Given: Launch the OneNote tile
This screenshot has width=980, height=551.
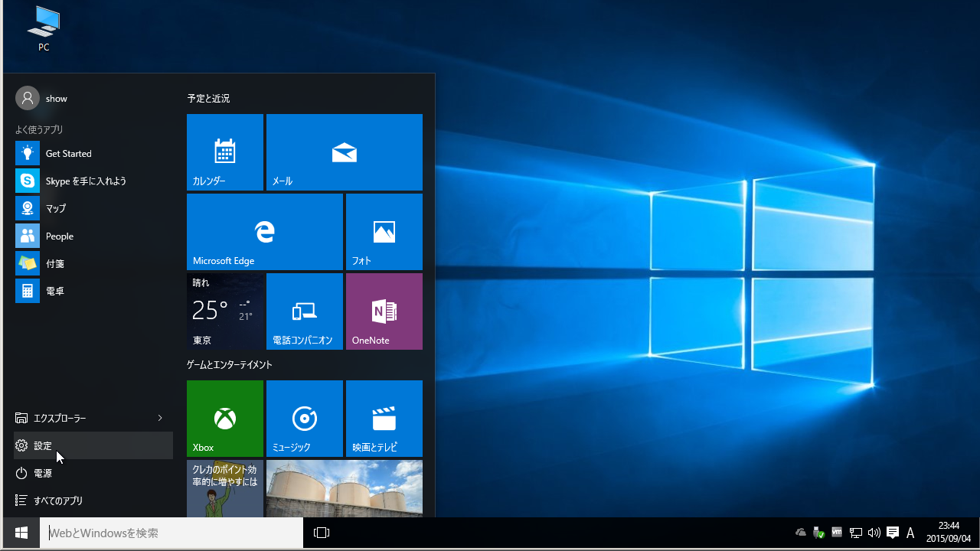Looking at the screenshot, I should tap(384, 311).
